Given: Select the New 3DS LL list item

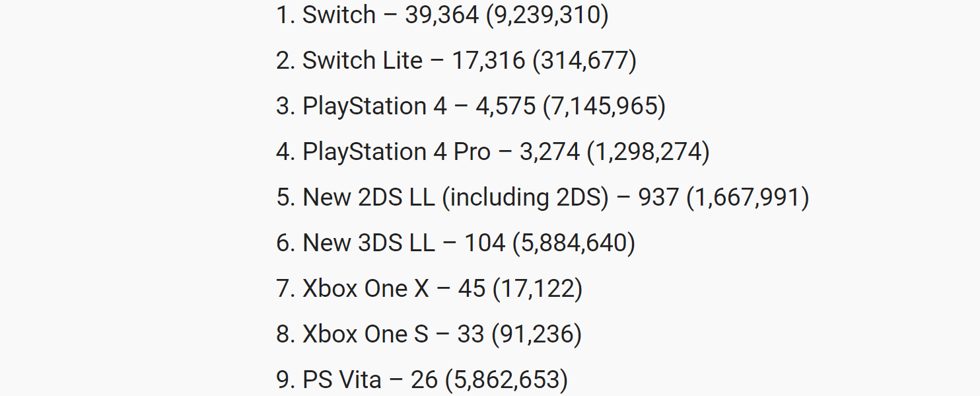Looking at the screenshot, I should [456, 243].
